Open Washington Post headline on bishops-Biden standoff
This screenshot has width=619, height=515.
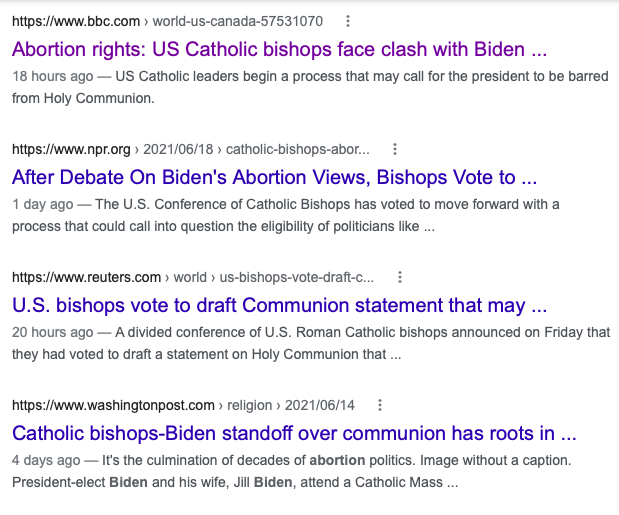pyautogui.click(x=294, y=433)
